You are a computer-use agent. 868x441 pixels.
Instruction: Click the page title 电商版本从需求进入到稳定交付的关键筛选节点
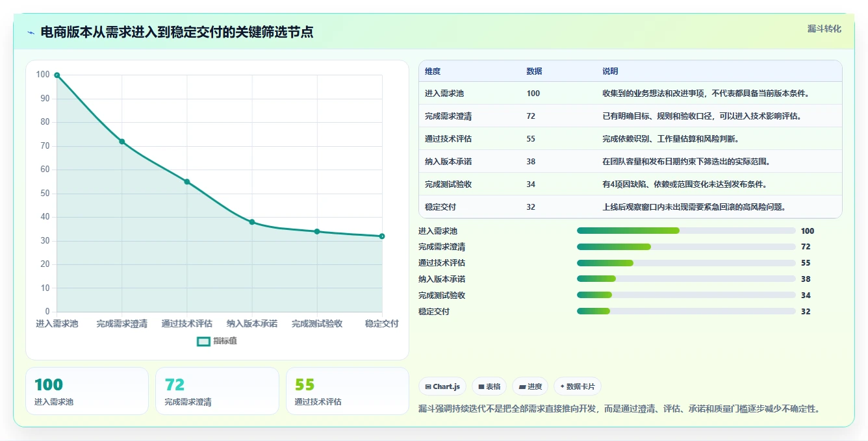coord(177,32)
